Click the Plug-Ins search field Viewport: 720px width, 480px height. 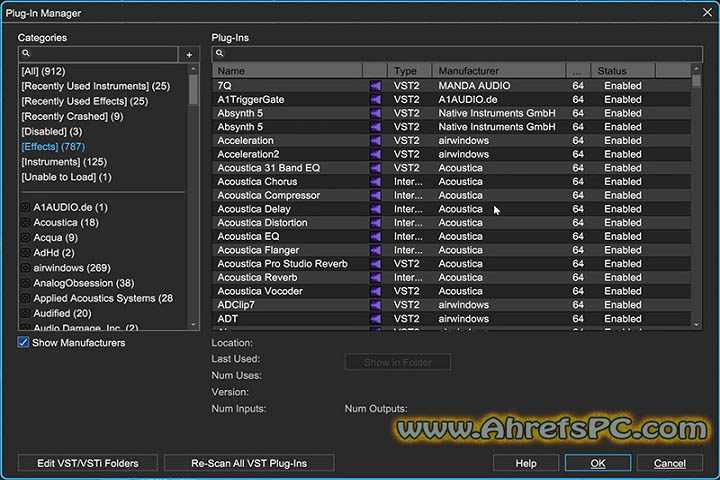tap(457, 54)
